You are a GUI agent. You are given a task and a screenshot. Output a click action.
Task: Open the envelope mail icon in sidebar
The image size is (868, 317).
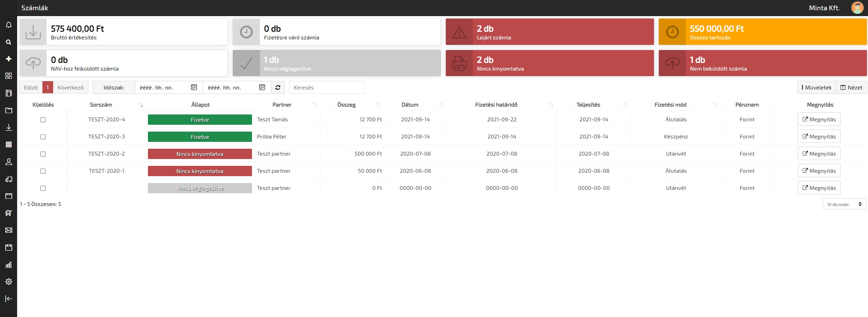click(x=9, y=230)
